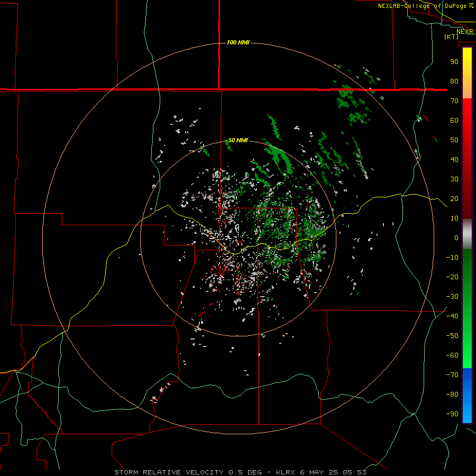The width and height of the screenshot is (476, 476).
Task: Click the positive 10 scale value
Action: [454, 218]
